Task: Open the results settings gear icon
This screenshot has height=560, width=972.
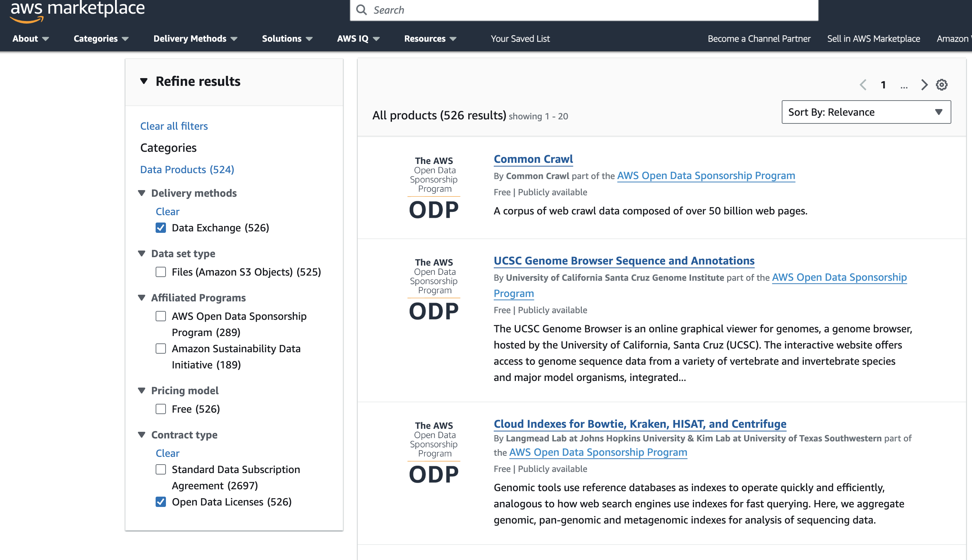Action: pos(942,85)
